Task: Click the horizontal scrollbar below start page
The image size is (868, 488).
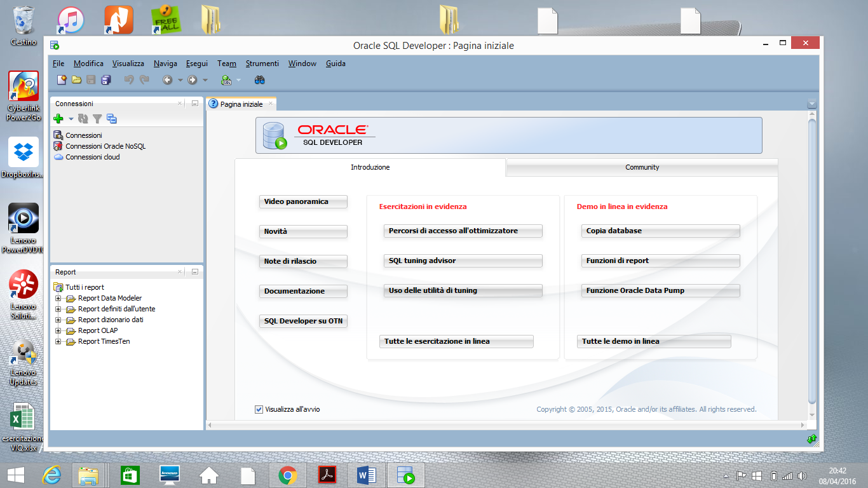Action: pos(506,424)
